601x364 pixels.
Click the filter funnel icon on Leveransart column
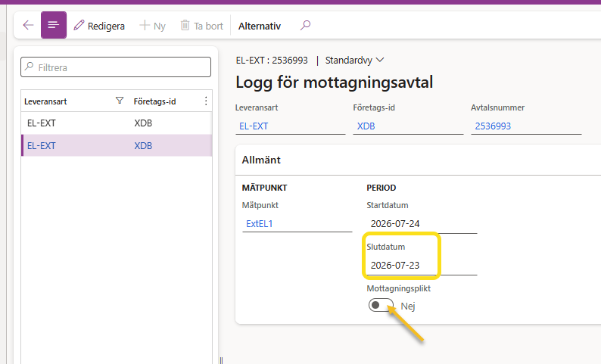click(x=120, y=101)
